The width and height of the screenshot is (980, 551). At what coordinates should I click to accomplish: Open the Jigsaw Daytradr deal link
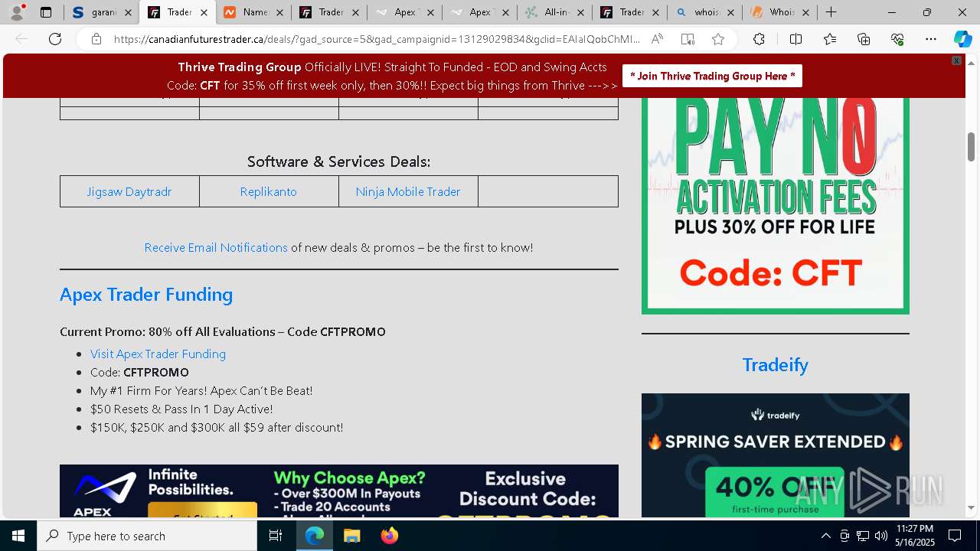point(129,191)
